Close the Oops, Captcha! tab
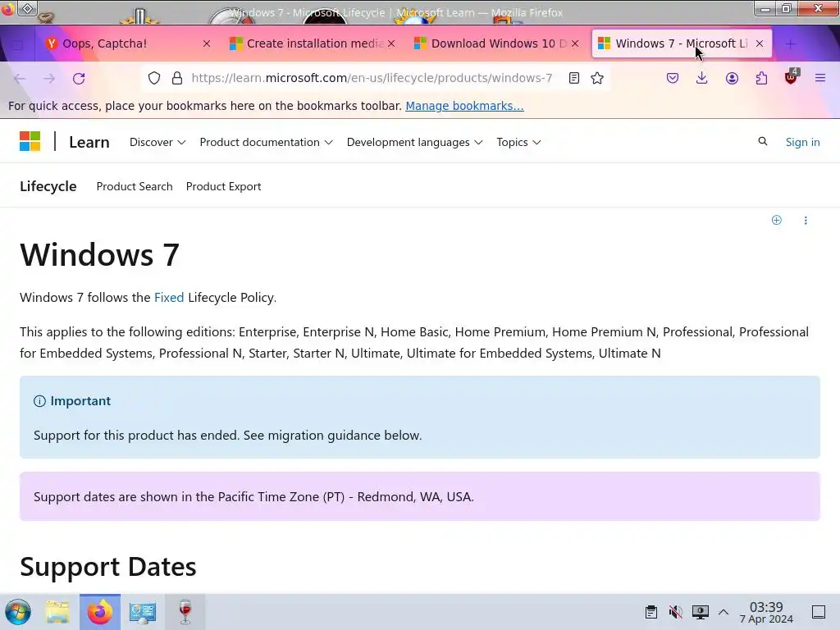The width and height of the screenshot is (840, 630). pos(207,44)
